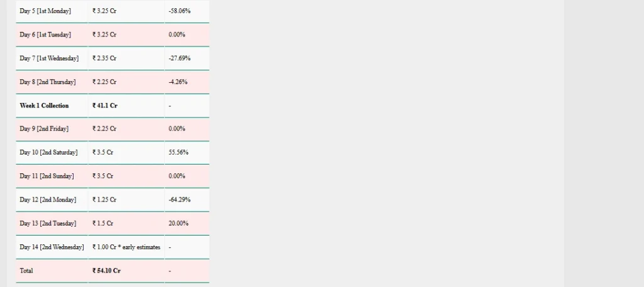This screenshot has width=644, height=287.
Task: Click the ₹ 1.00 Cr early estimates cell
Action: tap(126, 247)
